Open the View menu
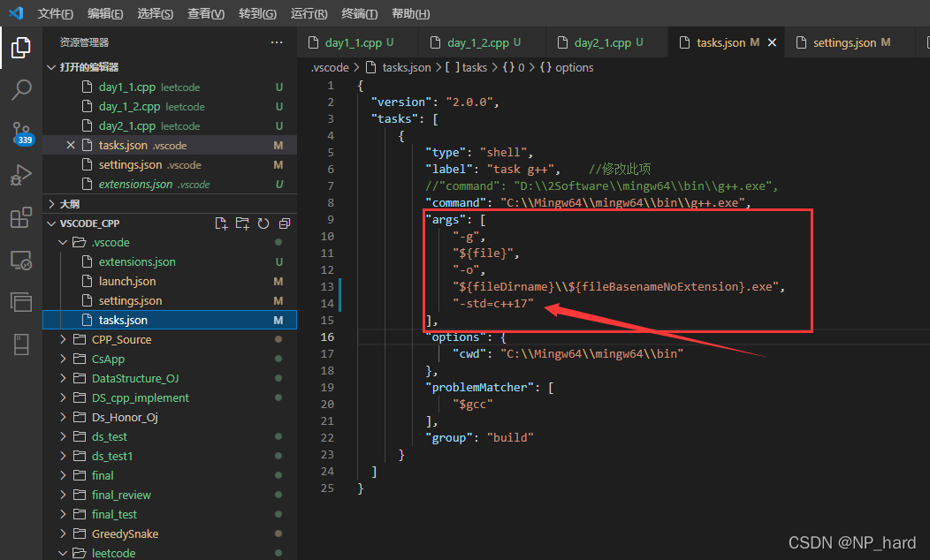The height and width of the screenshot is (560, 930). 206,13
